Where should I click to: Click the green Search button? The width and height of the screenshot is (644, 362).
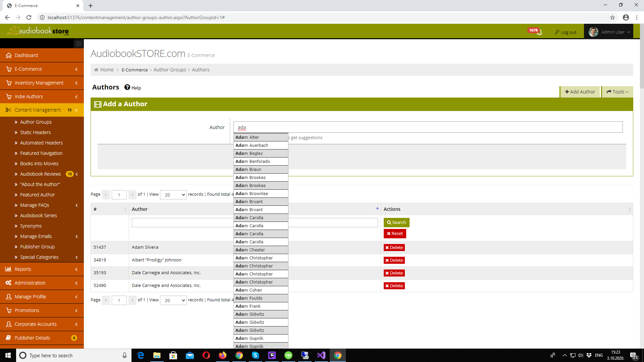click(x=396, y=223)
